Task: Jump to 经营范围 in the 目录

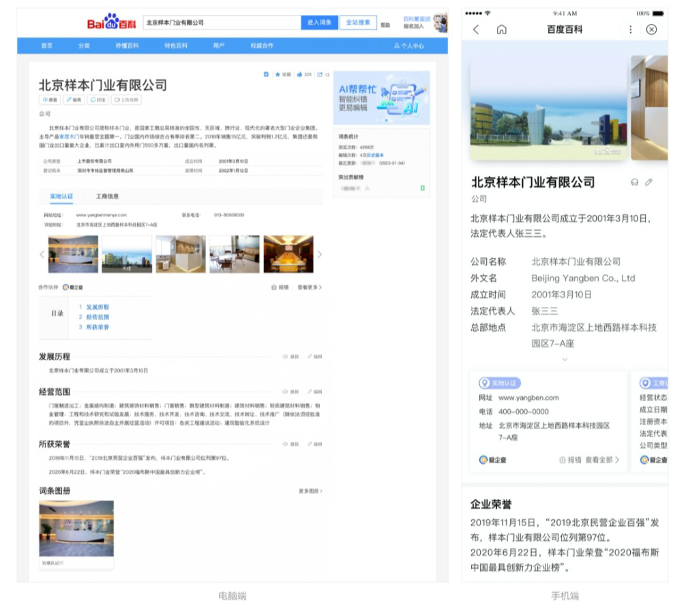Action: pos(97,317)
